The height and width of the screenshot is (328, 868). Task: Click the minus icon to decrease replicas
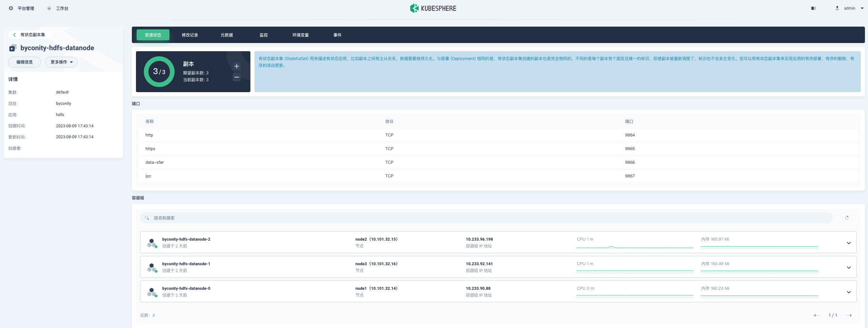tap(237, 77)
